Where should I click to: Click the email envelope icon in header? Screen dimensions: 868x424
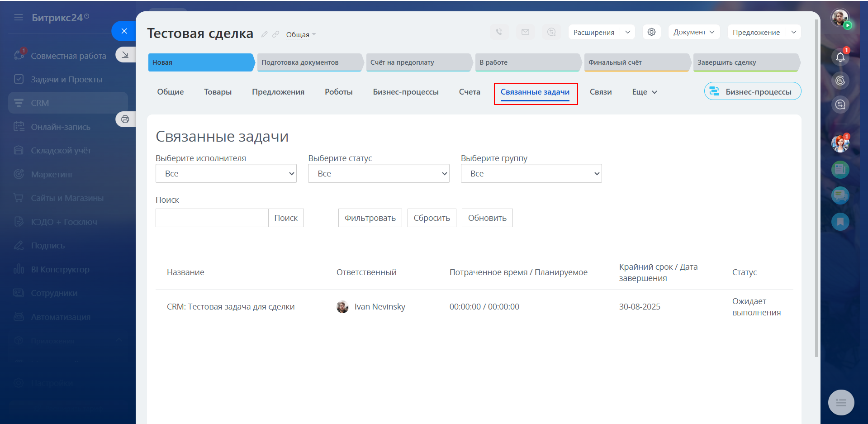pyautogui.click(x=525, y=32)
